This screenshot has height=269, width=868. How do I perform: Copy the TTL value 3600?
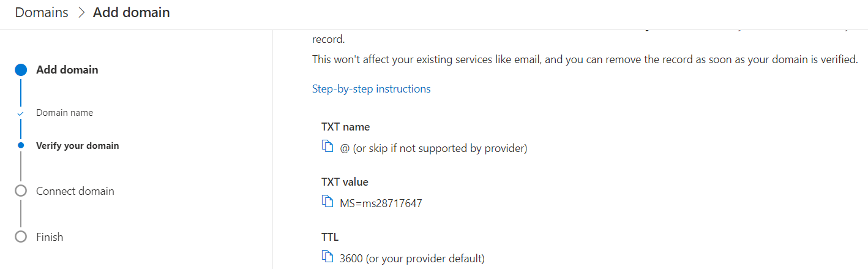click(x=327, y=256)
